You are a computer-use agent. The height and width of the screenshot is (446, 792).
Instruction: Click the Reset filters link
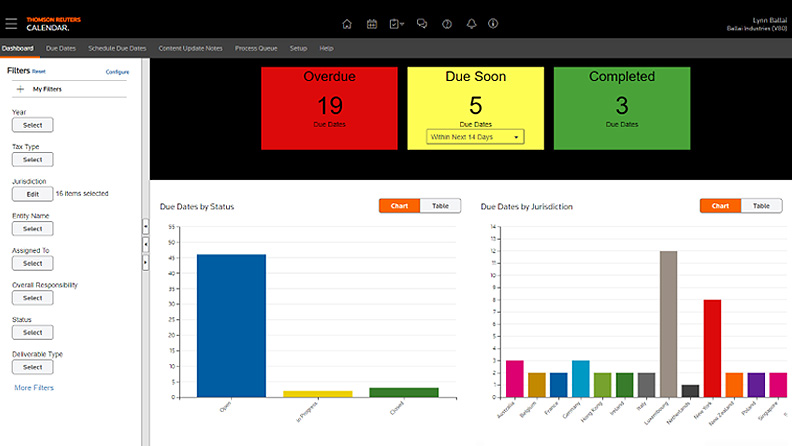click(x=39, y=72)
